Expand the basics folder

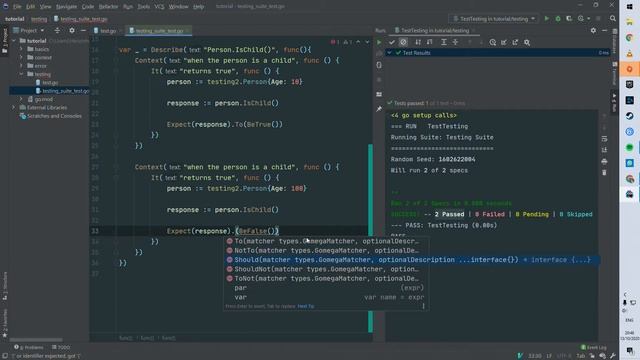21,49
